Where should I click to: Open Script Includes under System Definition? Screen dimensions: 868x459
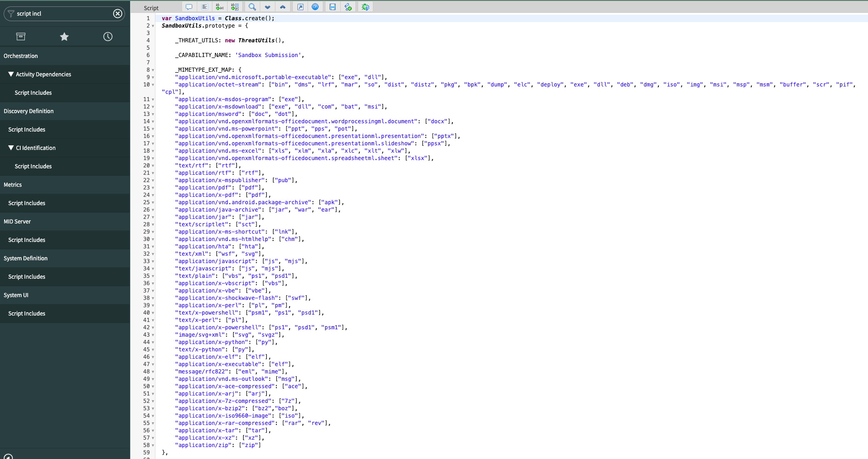[x=65, y=277]
